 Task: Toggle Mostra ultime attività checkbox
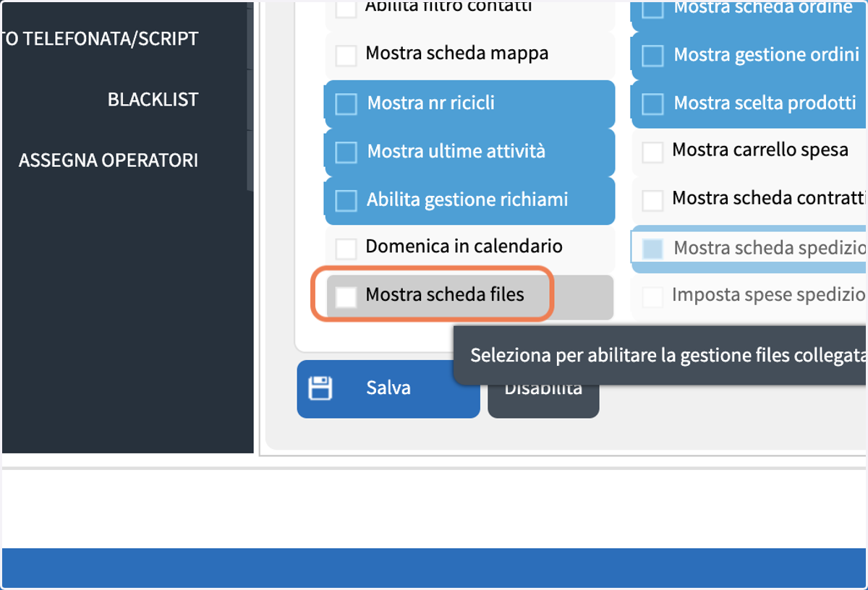point(346,153)
